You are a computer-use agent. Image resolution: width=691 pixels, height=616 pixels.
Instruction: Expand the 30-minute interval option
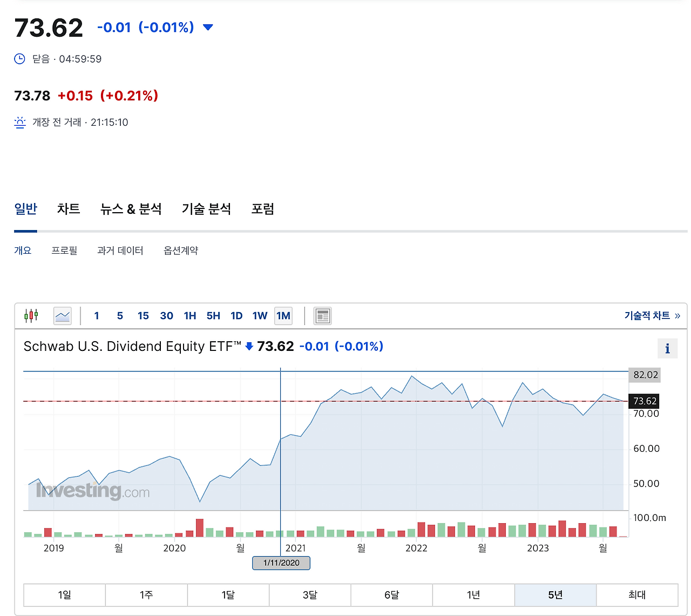pyautogui.click(x=166, y=315)
